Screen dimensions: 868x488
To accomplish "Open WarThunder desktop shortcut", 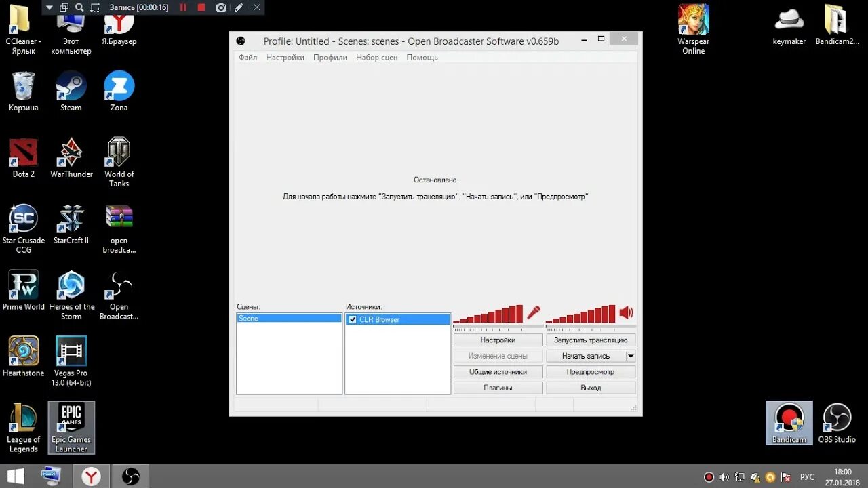I will (71, 158).
